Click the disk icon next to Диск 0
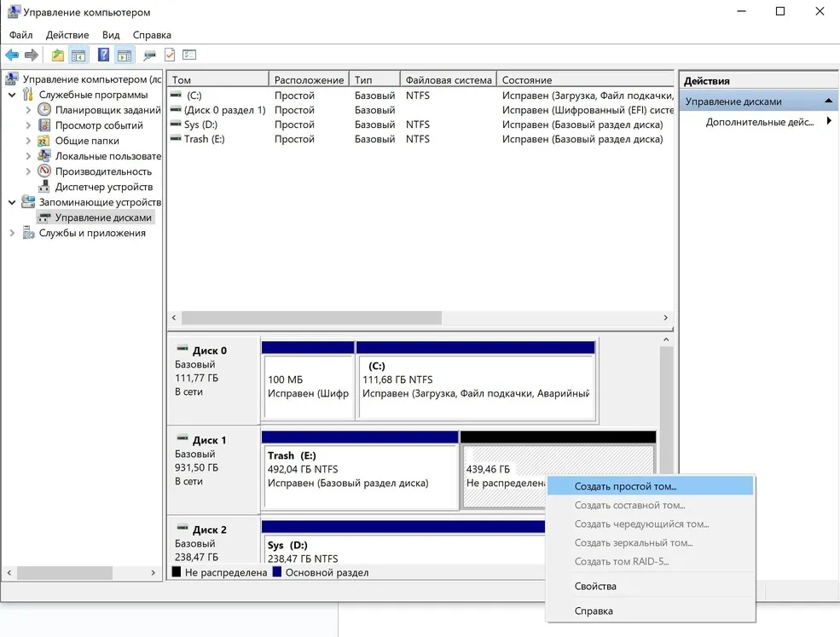 [x=182, y=348]
